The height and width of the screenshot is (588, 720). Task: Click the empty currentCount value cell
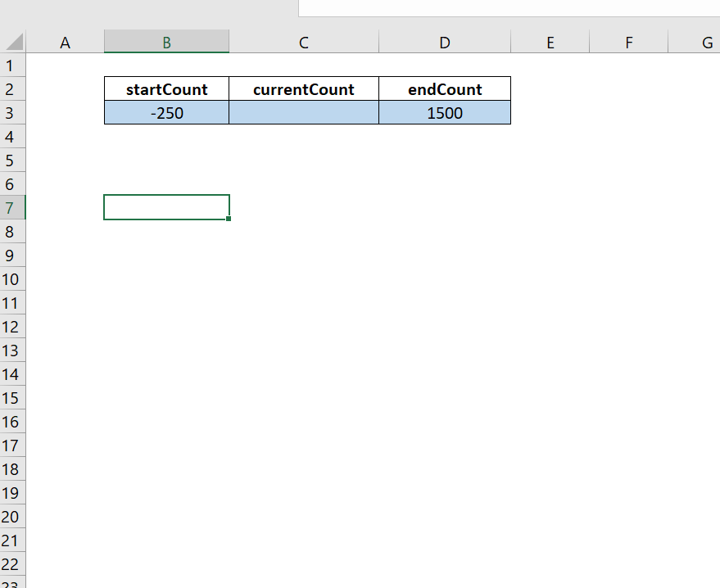click(303, 112)
